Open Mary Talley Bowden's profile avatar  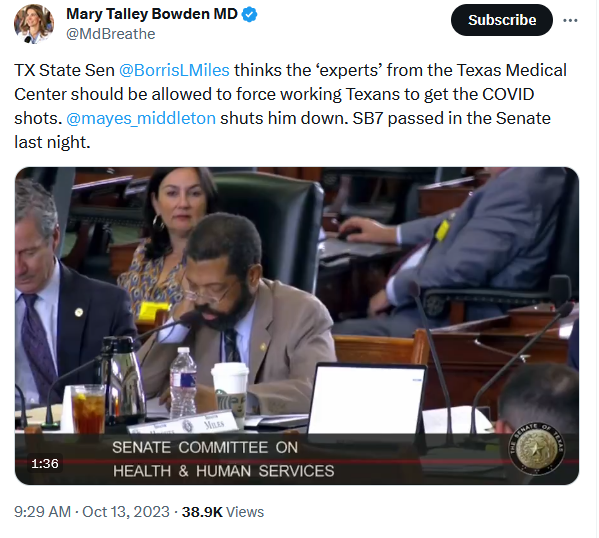34,24
